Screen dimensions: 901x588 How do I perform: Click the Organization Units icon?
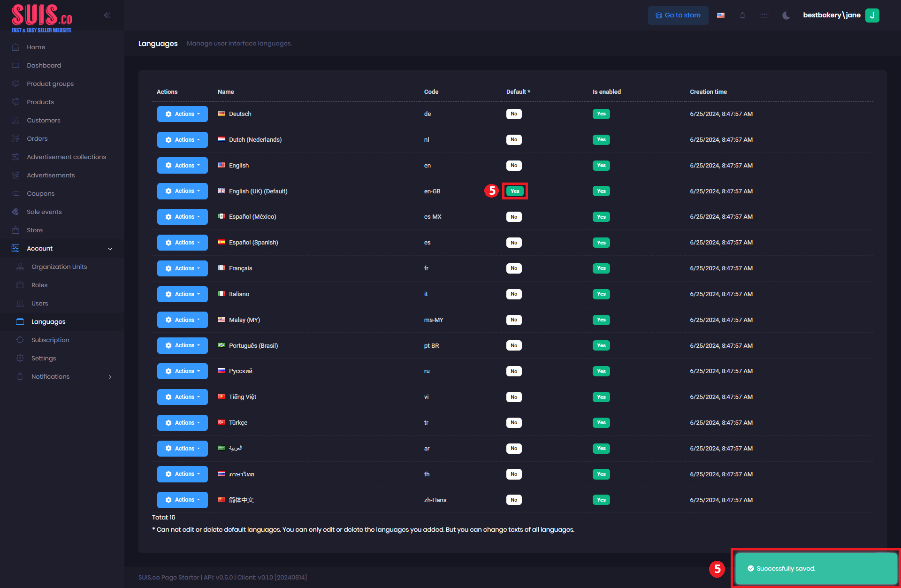pyautogui.click(x=20, y=267)
